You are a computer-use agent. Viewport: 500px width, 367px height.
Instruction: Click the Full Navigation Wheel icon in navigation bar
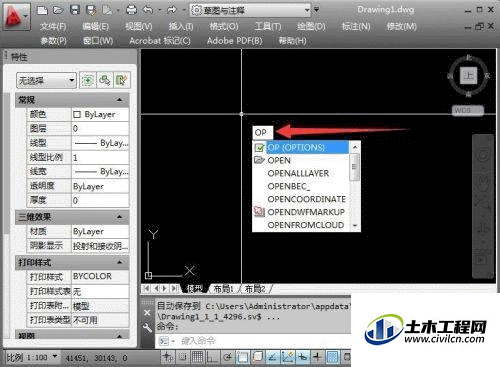point(482,155)
